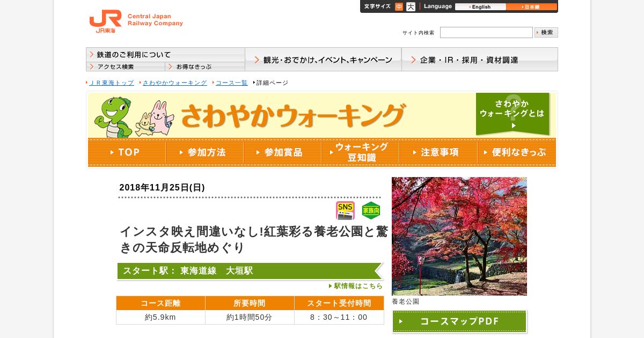This screenshot has height=338, width=644.
Task: Open 観光・おでかけ、イベント、キャンペーン menu
Action: (323, 59)
